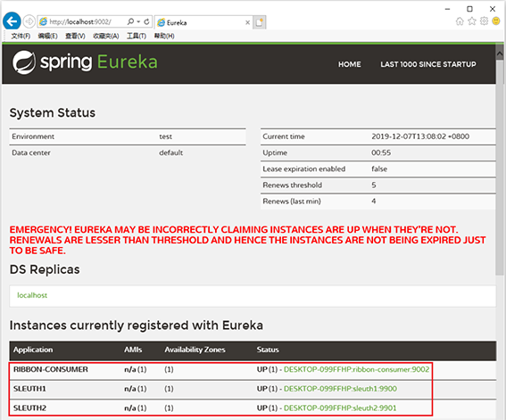
Task: Open the 查看(V) menu
Action: pos(75,36)
